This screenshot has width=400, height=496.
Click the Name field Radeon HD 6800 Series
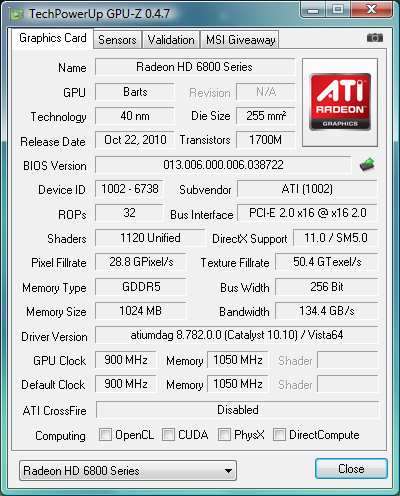click(x=195, y=67)
